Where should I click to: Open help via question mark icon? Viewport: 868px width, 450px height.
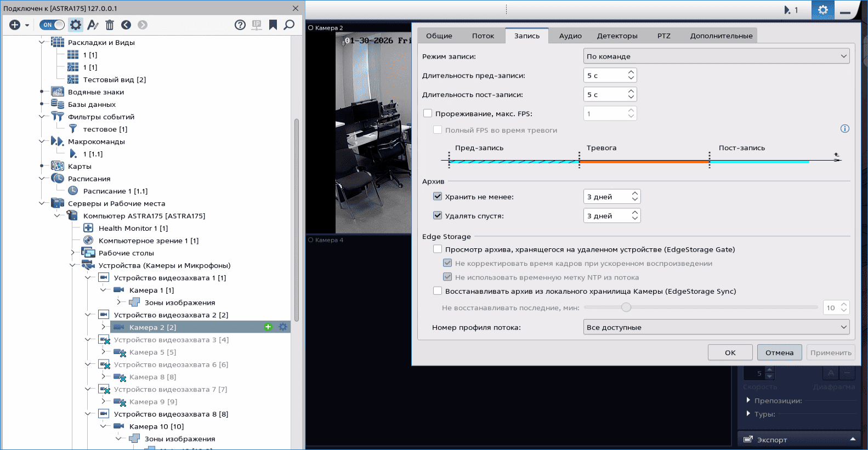coord(240,25)
